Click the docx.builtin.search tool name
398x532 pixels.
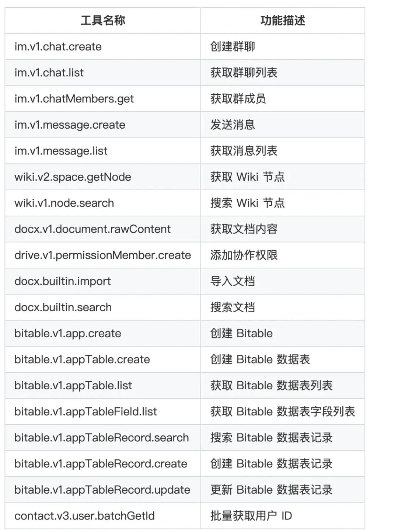[63, 307]
